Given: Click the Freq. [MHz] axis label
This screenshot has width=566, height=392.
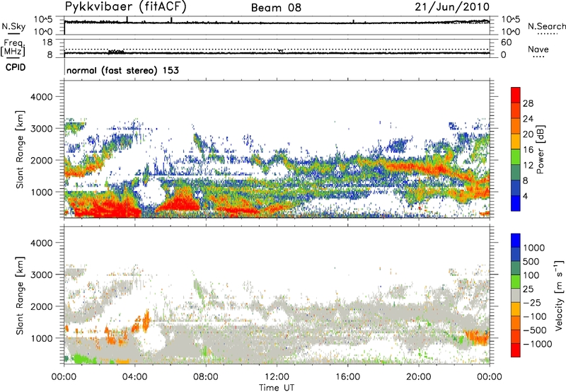Looking at the screenshot, I should pos(13,47).
